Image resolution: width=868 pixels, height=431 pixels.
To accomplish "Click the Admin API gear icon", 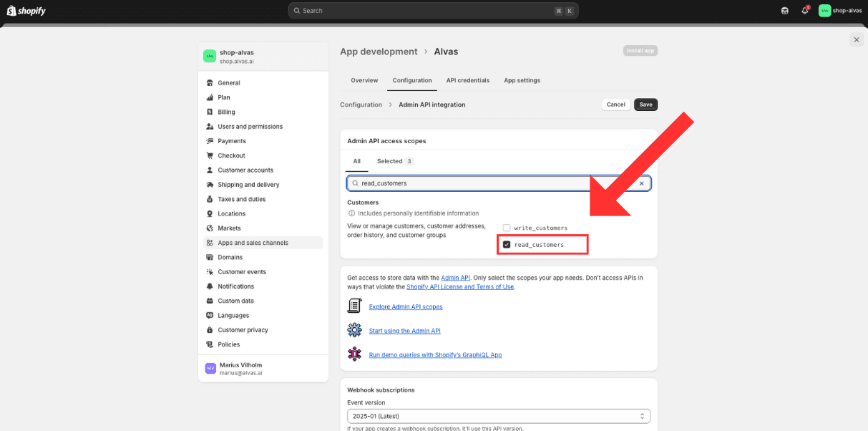I will pyautogui.click(x=354, y=330).
